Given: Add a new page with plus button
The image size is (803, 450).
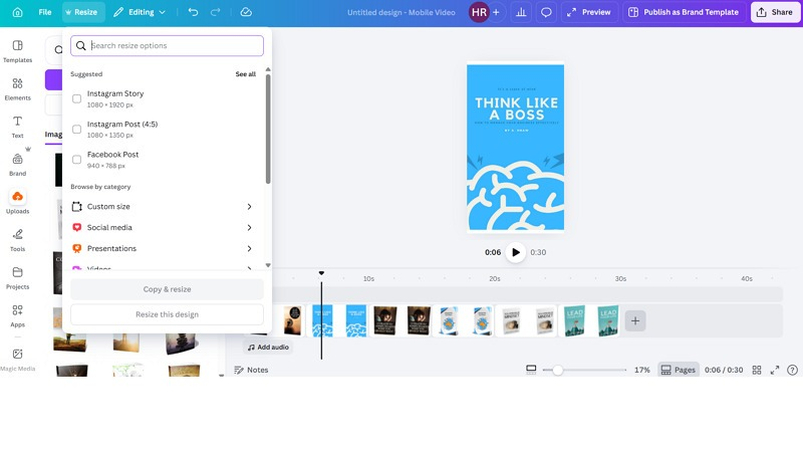Looking at the screenshot, I should point(635,321).
